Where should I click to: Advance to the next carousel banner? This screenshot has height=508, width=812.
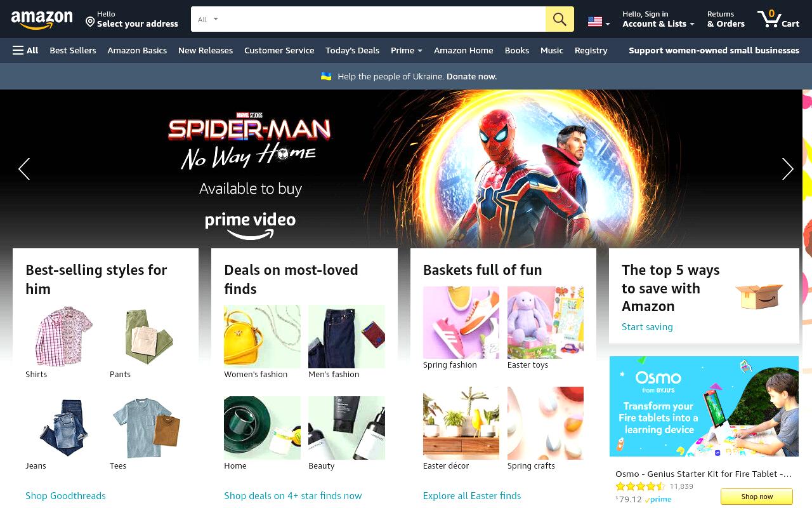787,169
